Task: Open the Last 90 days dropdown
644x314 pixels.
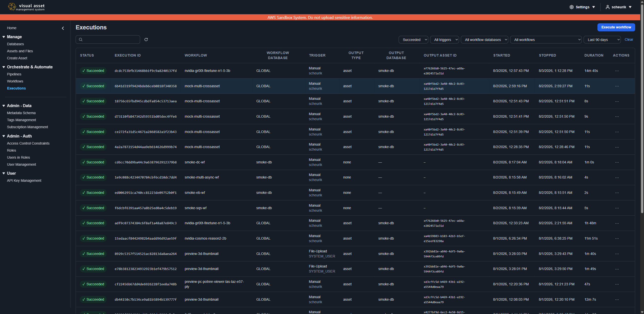Action: point(602,40)
